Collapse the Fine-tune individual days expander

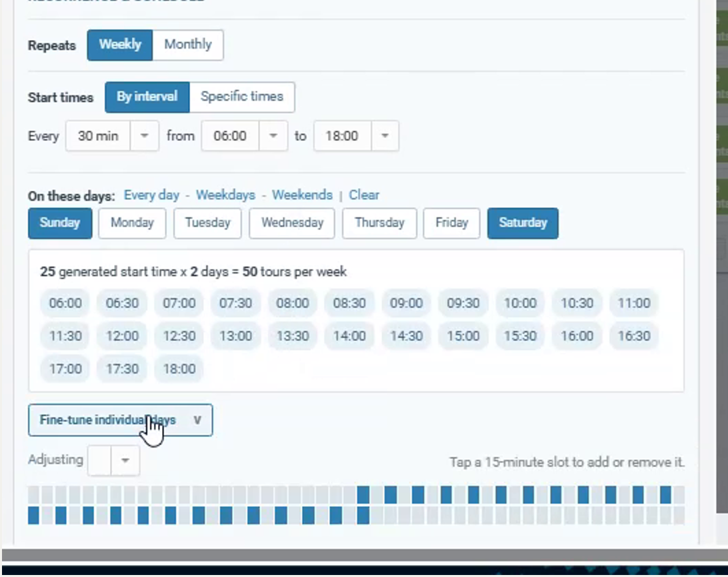coord(120,420)
